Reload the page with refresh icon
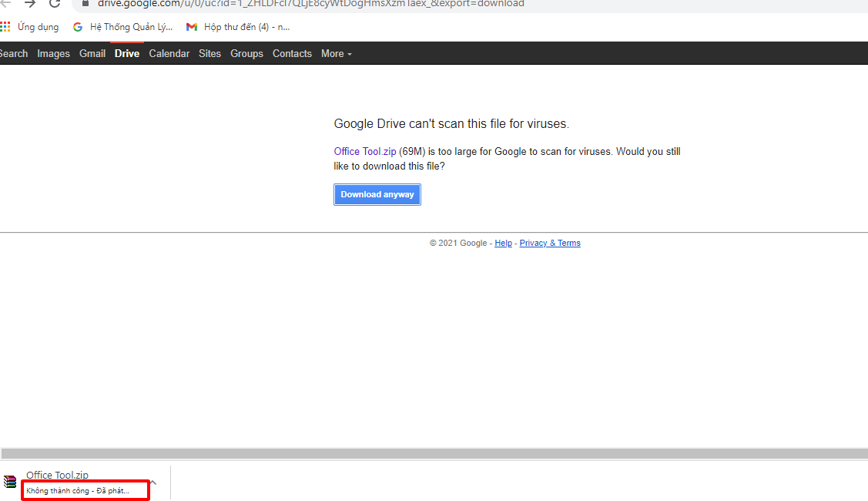Screen dimensions: 868x501 pyautogui.click(x=54, y=3)
